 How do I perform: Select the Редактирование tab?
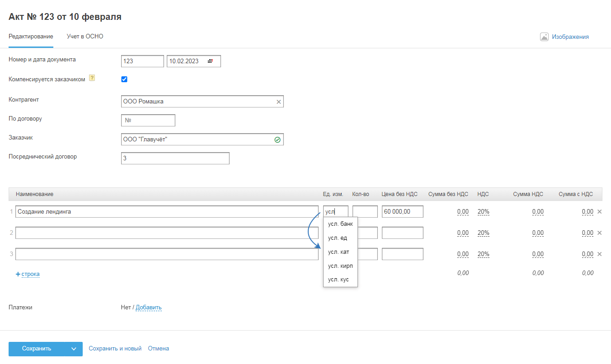point(31,37)
